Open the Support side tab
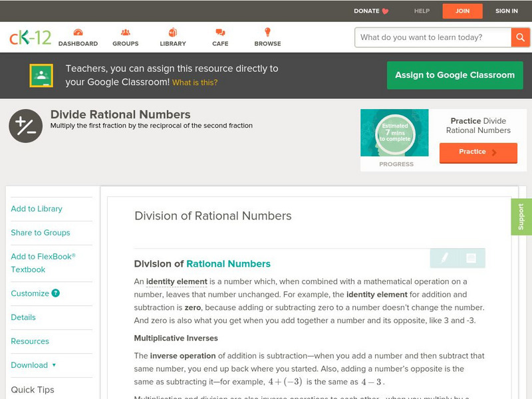 coord(521,217)
